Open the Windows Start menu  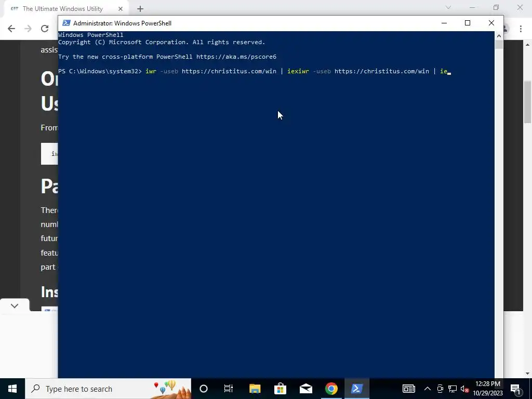pyautogui.click(x=12, y=389)
